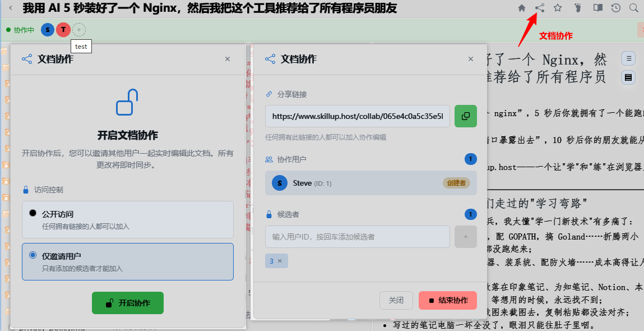The height and width of the screenshot is (331, 644).
Task: Close the share-link 文档协作 dialog
Action: pos(471,59)
